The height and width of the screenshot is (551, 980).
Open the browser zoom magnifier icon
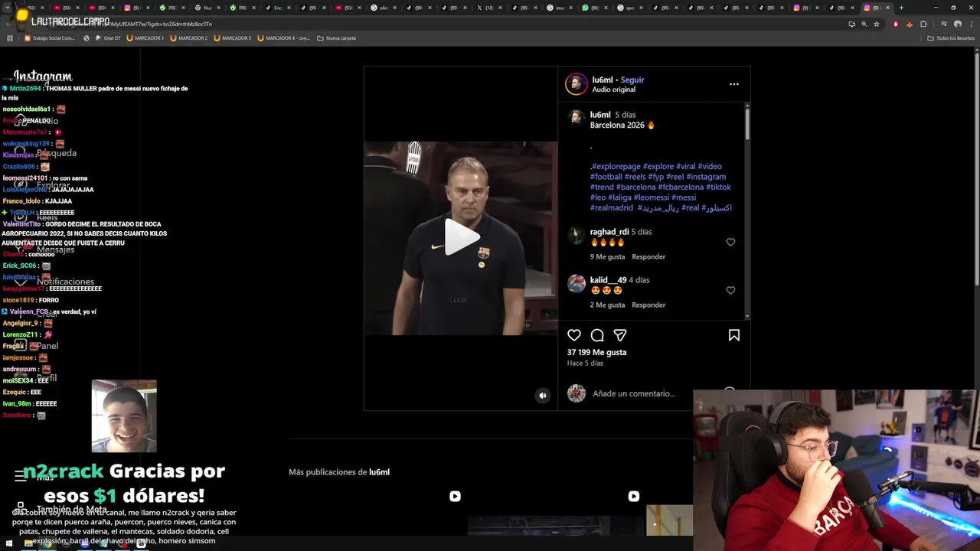point(864,24)
